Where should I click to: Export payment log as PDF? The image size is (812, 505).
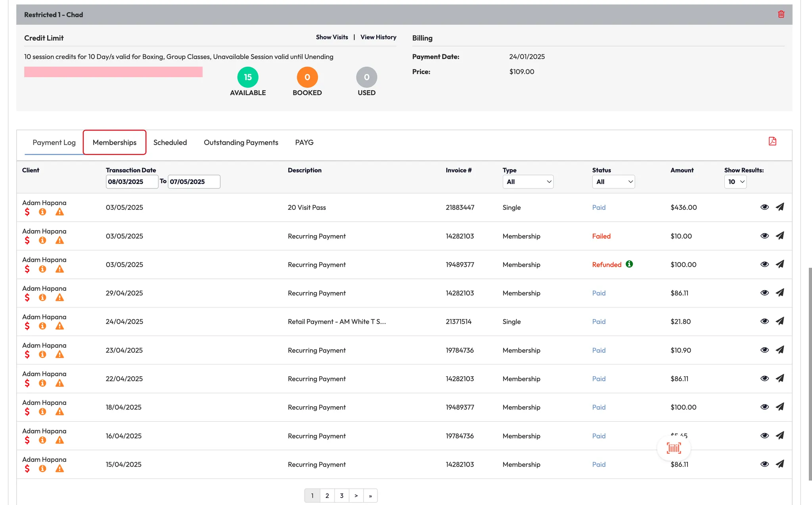point(772,141)
